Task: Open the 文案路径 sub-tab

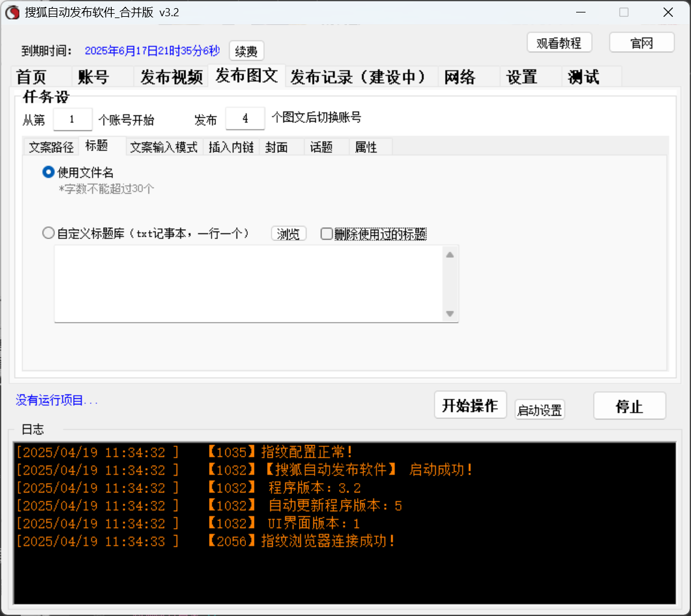Action: coord(51,147)
